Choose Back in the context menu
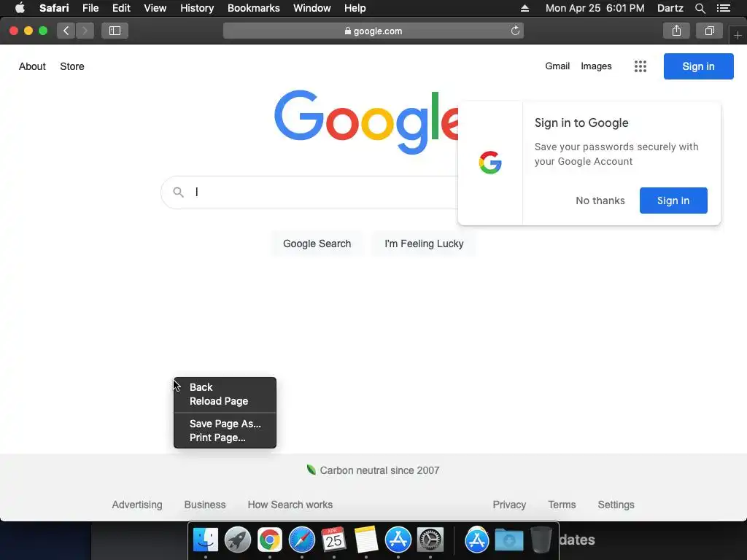The image size is (747, 560). [x=225, y=387]
